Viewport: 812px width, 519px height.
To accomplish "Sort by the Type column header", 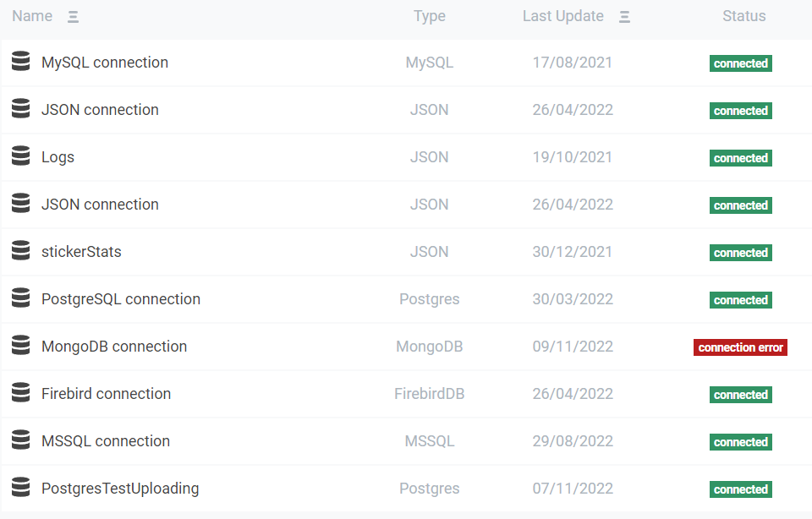I will [430, 17].
